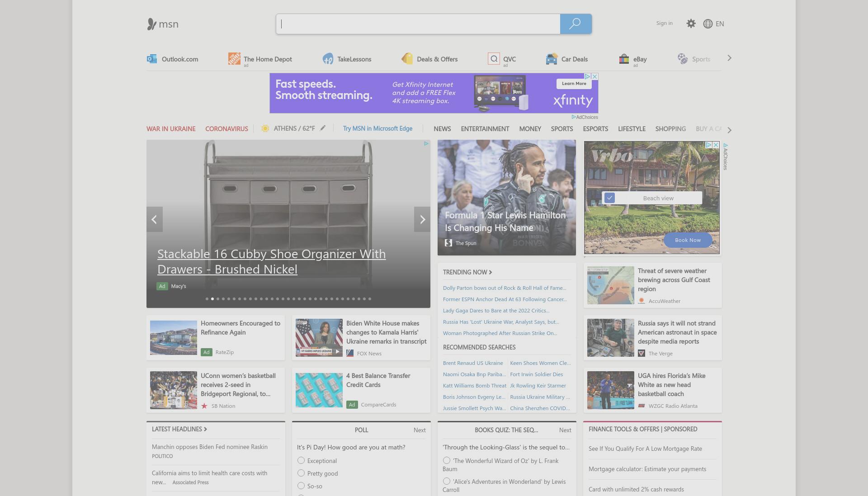Viewport: 868px width, 496px height.
Task: Open UConn women's basketball story thumbnail
Action: [x=174, y=390]
